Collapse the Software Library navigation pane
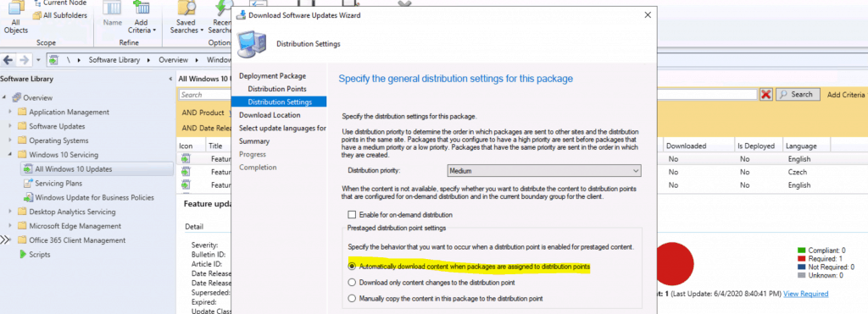868x314 pixels. pyautogui.click(x=170, y=80)
